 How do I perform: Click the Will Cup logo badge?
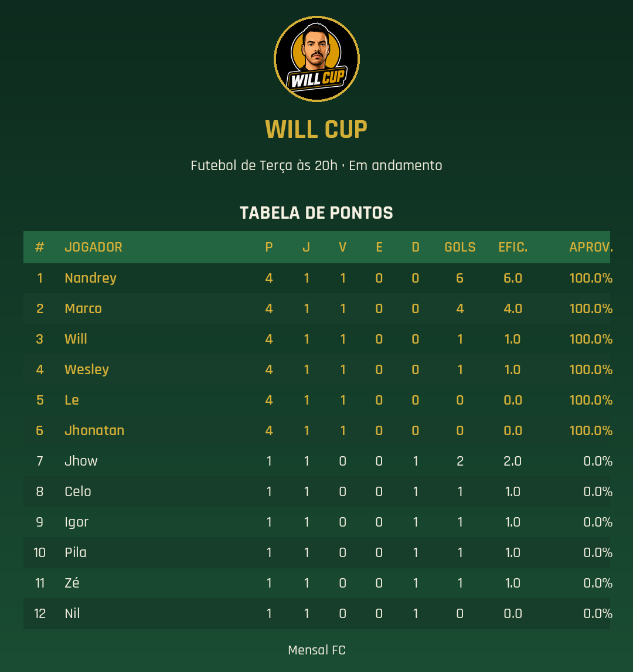point(316,59)
